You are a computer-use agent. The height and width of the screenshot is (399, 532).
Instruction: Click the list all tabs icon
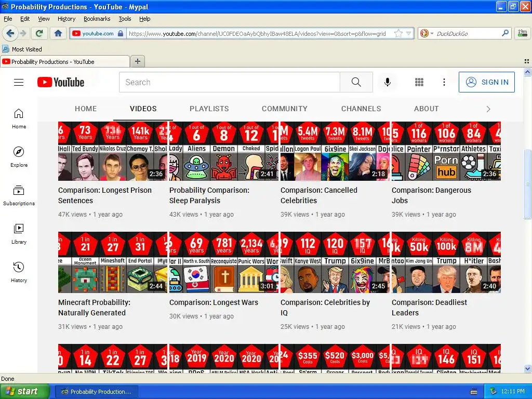coord(527,61)
